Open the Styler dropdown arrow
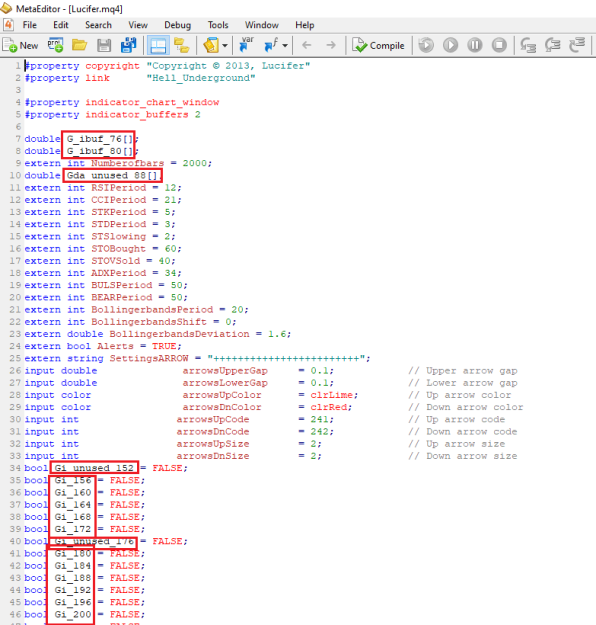This screenshot has height=625, width=596. tap(225, 46)
